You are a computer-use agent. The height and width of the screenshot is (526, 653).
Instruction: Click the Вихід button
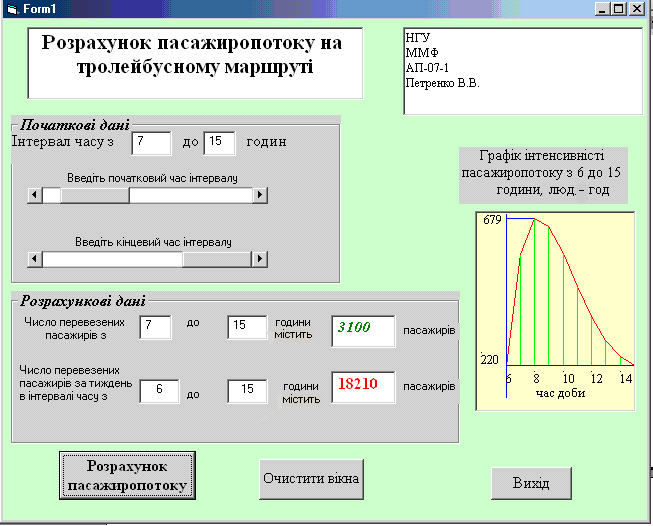click(531, 483)
